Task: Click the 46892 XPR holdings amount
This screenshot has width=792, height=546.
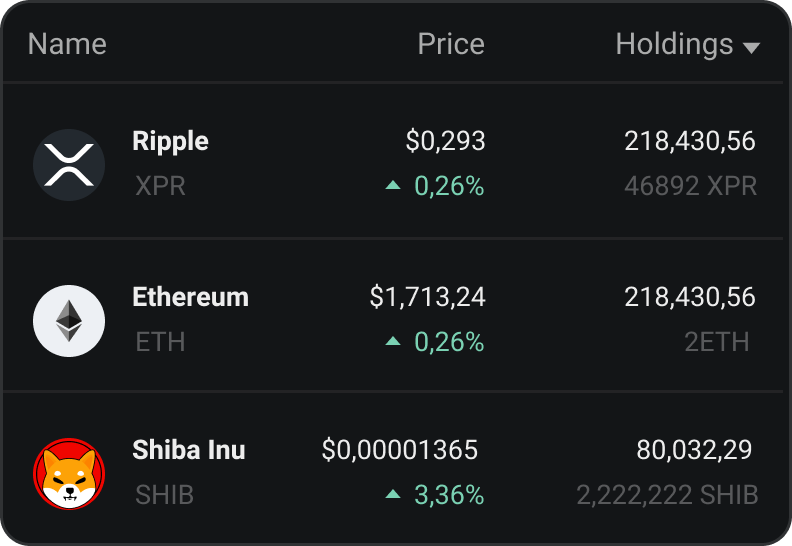Action: 690,186
